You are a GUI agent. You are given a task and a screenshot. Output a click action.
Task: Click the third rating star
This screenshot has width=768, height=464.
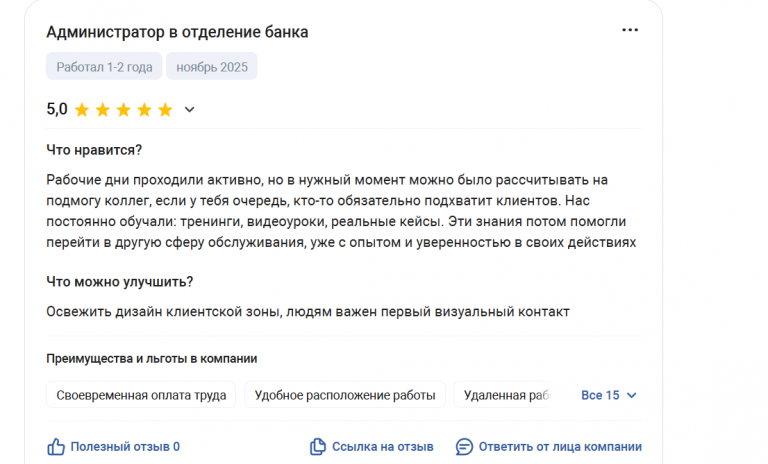pos(123,110)
